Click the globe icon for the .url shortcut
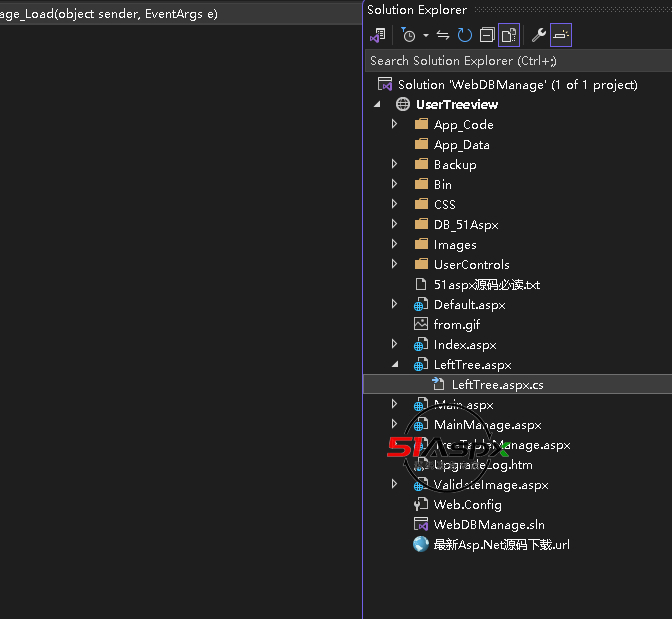The height and width of the screenshot is (619, 672). 421,544
